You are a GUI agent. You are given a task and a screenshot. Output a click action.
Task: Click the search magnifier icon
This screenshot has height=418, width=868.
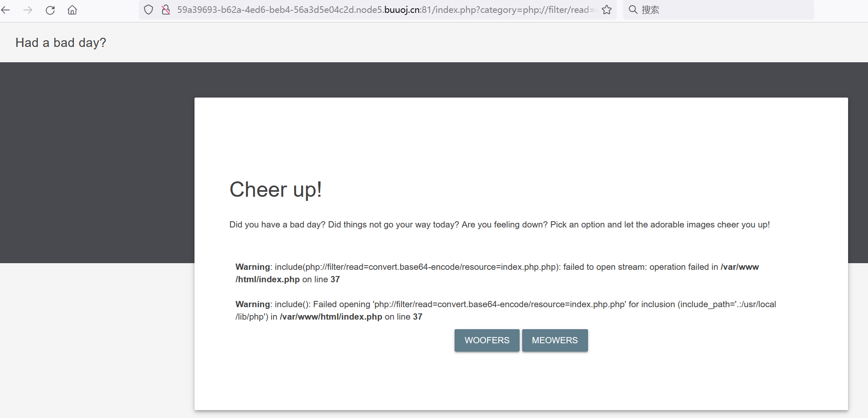coord(633,10)
